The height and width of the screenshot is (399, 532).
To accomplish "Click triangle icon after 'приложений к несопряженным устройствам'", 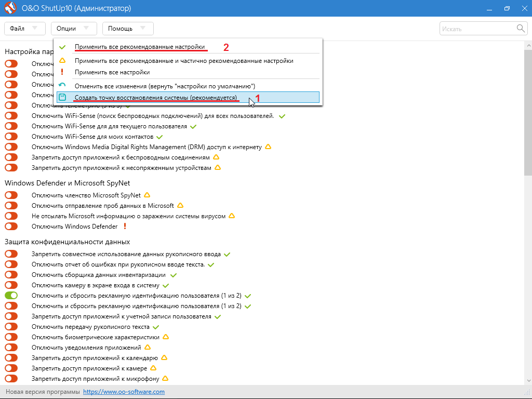I will click(218, 168).
